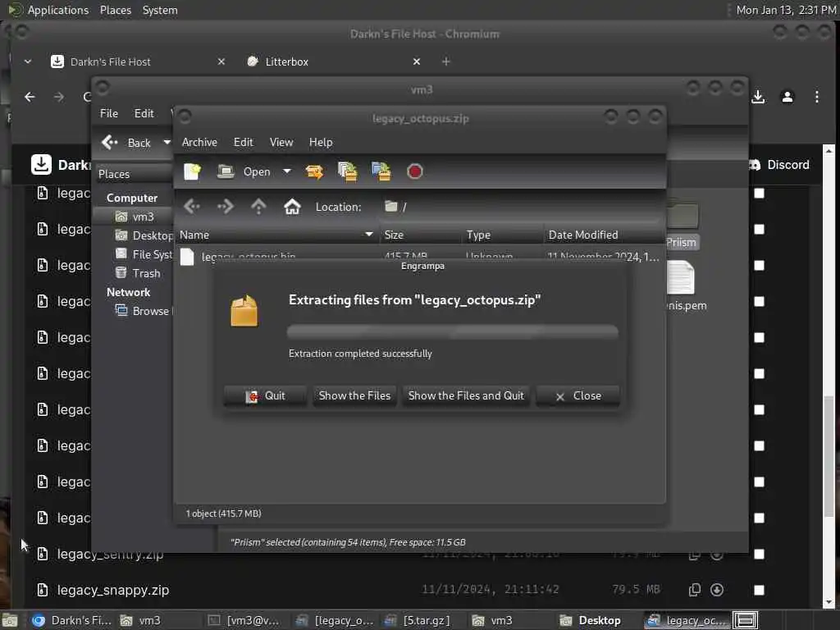Open the Archive menu
The width and height of the screenshot is (840, 630).
click(x=200, y=142)
